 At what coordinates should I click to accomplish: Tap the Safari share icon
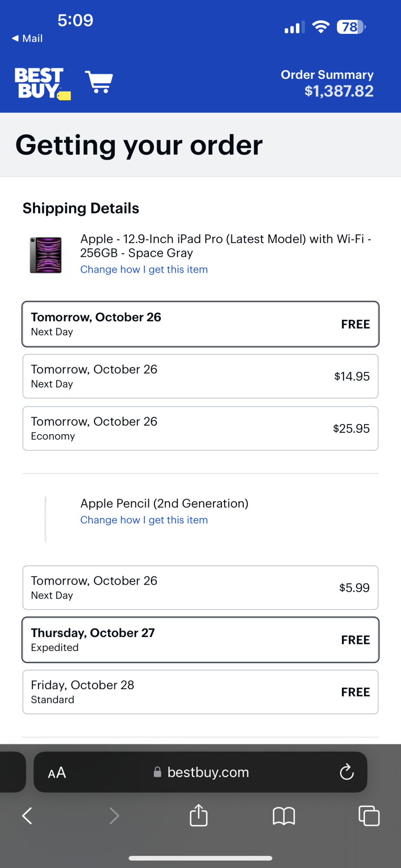coord(199,815)
